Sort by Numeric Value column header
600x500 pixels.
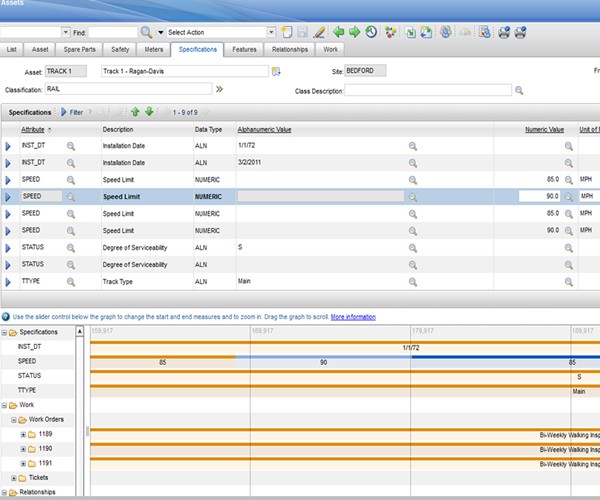[x=544, y=130]
